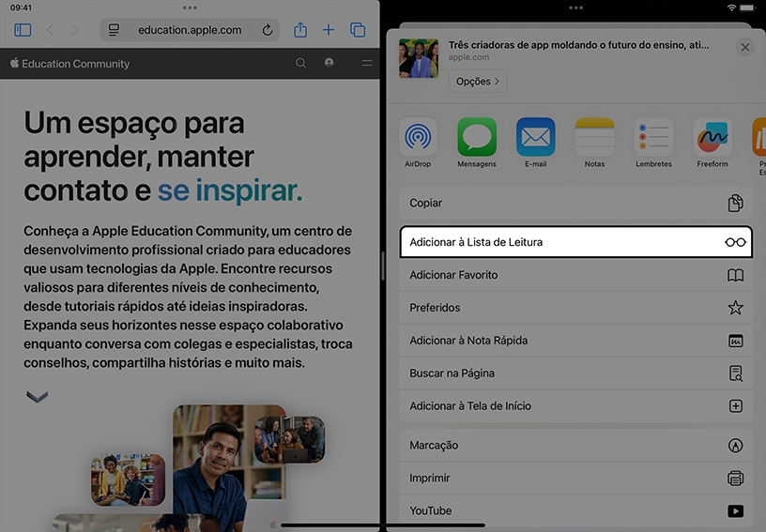Share to Freeform app
This screenshot has width=766, height=532.
coord(712,143)
